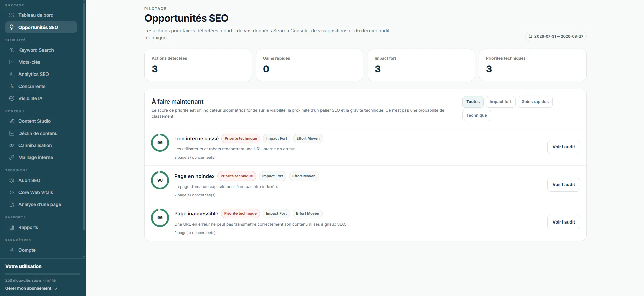The width and height of the screenshot is (644, 296).
Task: Click the Compte user icon
Action: click(12, 250)
